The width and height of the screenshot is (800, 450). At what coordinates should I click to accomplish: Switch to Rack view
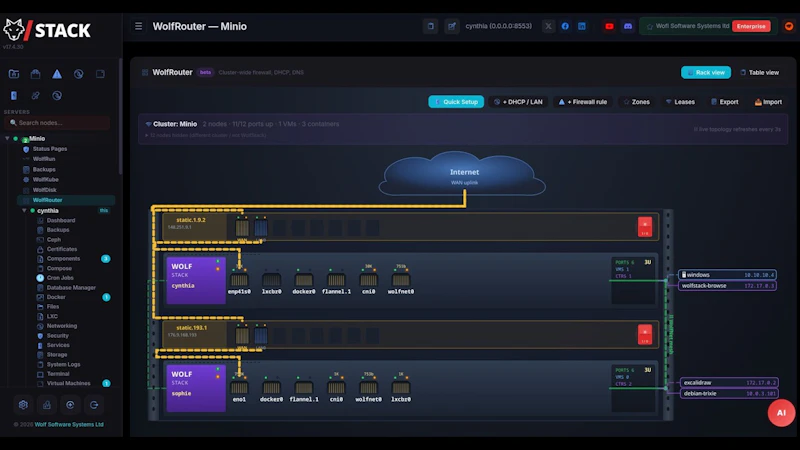coord(706,72)
